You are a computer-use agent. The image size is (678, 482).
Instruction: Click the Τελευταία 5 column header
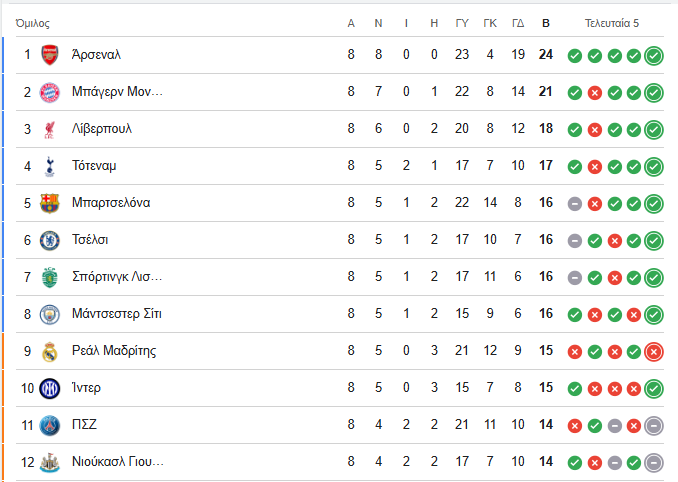[x=611, y=23]
